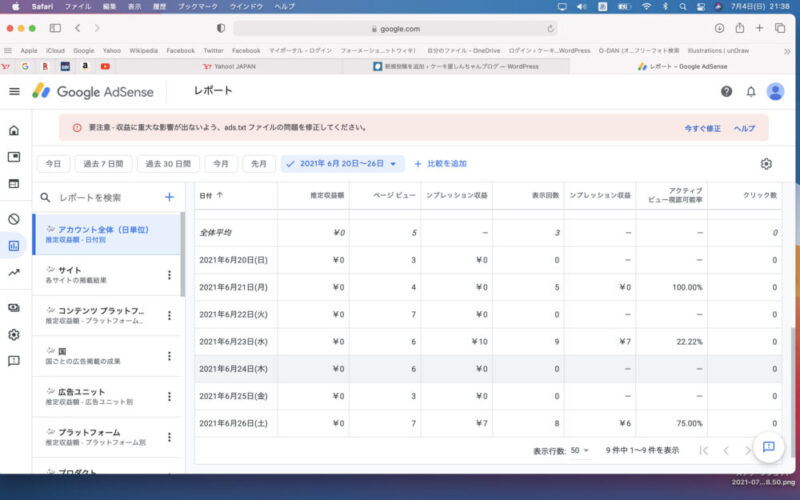Open more options for 広告ユニット report
Image resolution: width=800 pixels, height=500 pixels.
point(169,396)
